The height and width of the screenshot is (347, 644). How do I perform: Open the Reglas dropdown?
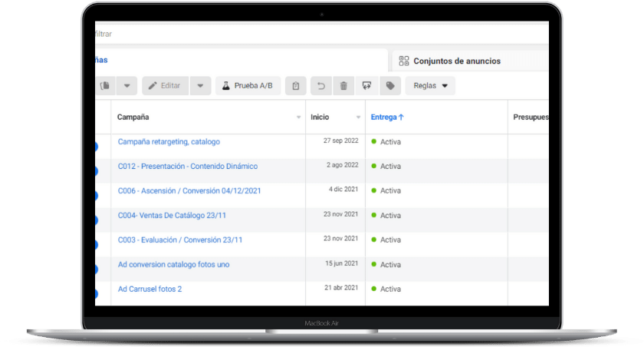(430, 86)
